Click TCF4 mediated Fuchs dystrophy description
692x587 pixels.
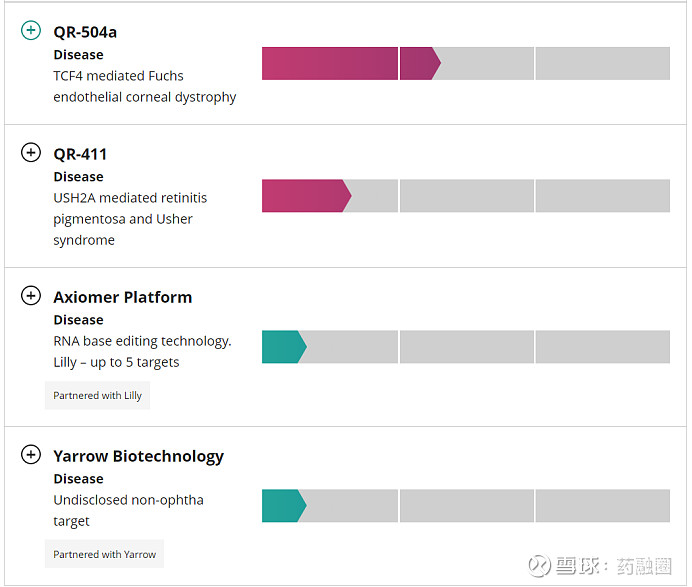(x=145, y=87)
